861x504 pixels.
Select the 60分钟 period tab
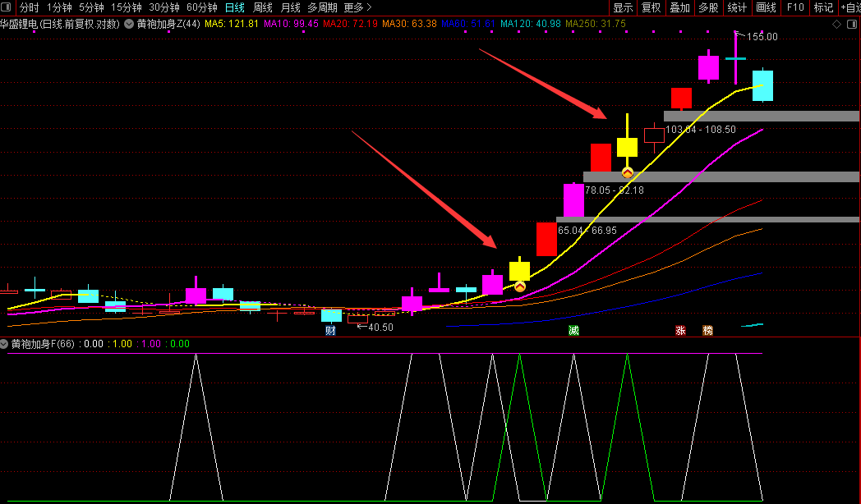click(x=202, y=7)
